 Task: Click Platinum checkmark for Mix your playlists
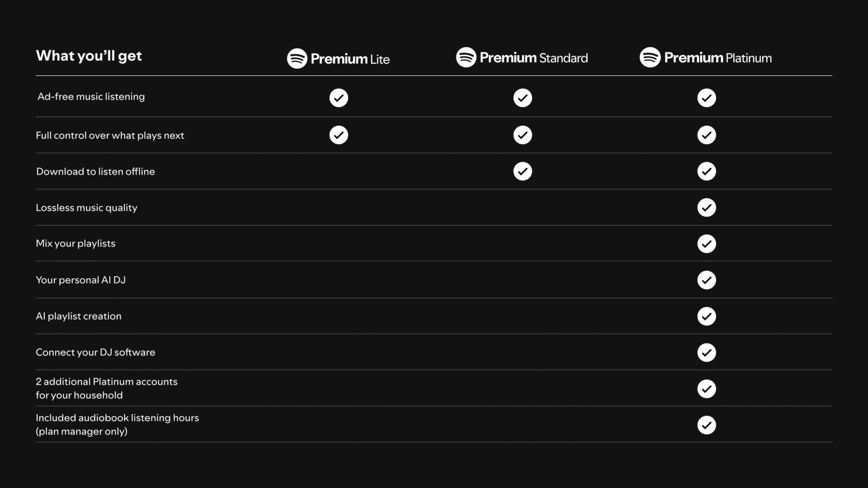706,244
